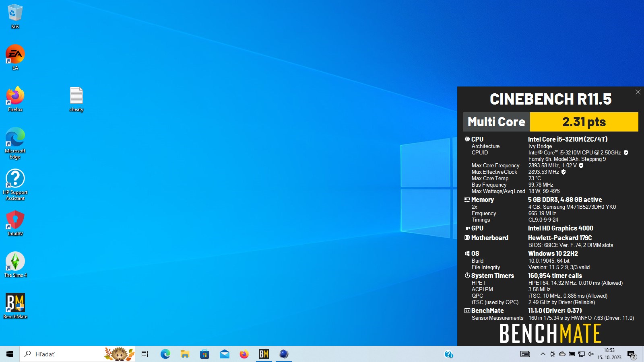Open the EA desktop shortcut

coord(15,58)
